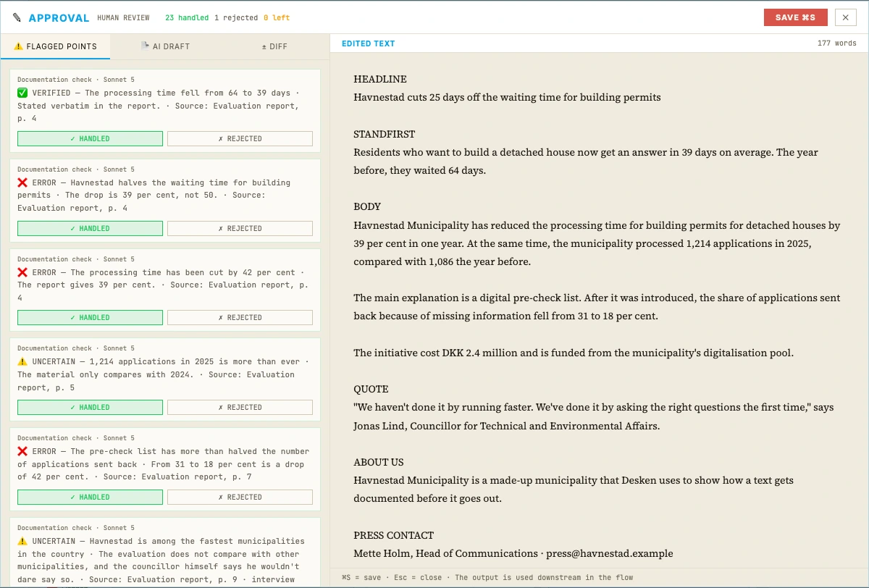Reject the 'cut by 42 per cent' error card

(240, 317)
